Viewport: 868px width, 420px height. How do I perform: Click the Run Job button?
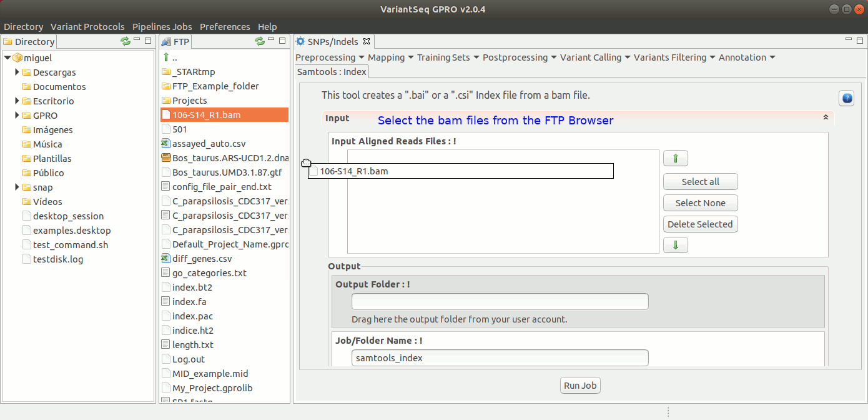pyautogui.click(x=580, y=386)
